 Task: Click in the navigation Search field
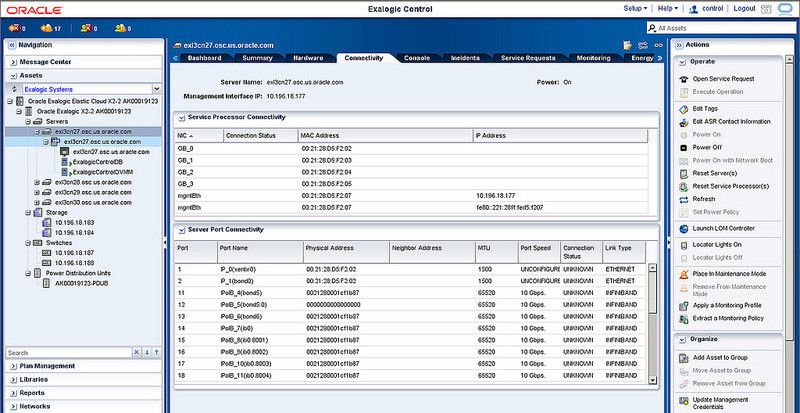[x=68, y=353]
